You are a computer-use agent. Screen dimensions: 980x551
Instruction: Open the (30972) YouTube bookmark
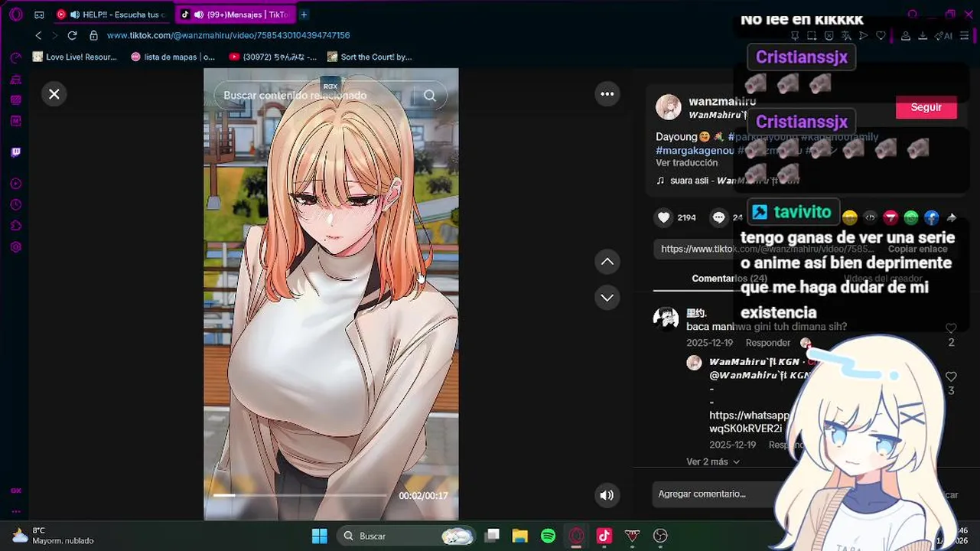272,57
